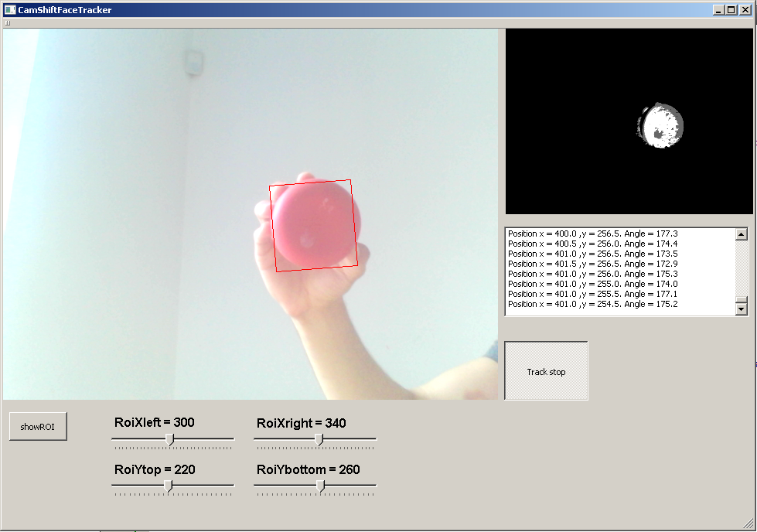Screen dimensions: 757x532
Task: Select log line with Angle = 177.3
Action: pyautogui.click(x=593, y=234)
